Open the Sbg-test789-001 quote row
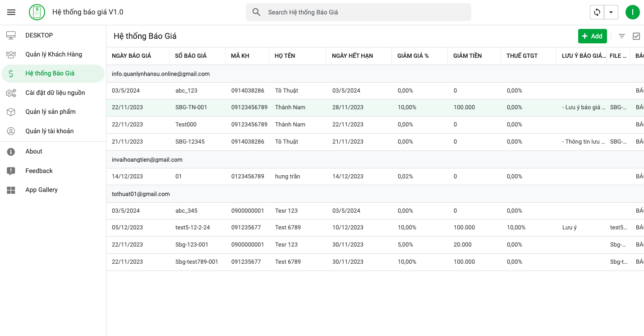The height and width of the screenshot is (336, 644). coord(375,262)
